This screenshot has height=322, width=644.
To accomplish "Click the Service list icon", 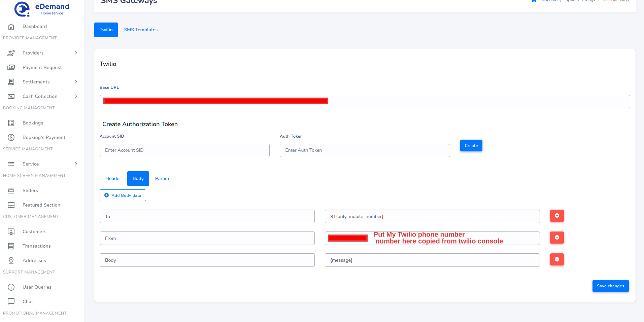I will pyautogui.click(x=11, y=164).
